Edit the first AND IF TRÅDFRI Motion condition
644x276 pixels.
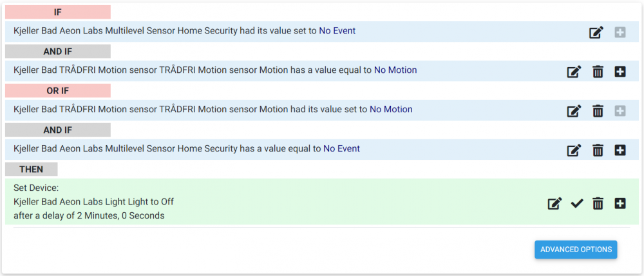pos(573,72)
